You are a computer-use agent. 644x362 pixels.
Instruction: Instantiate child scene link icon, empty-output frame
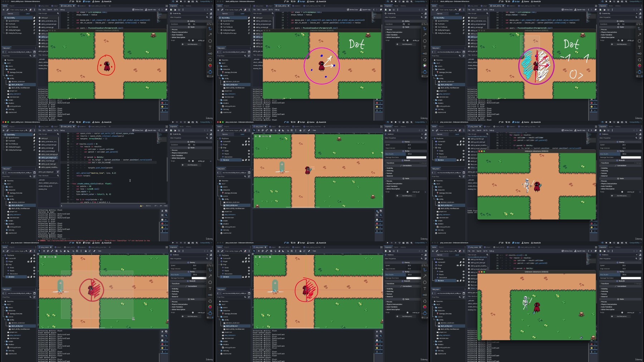pyautogui.click(x=222, y=130)
